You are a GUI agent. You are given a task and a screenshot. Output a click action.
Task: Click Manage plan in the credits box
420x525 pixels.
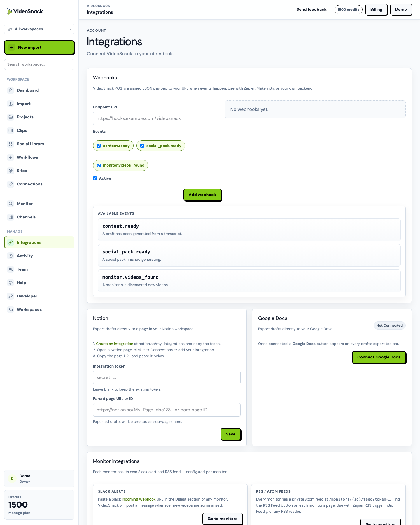point(19,513)
